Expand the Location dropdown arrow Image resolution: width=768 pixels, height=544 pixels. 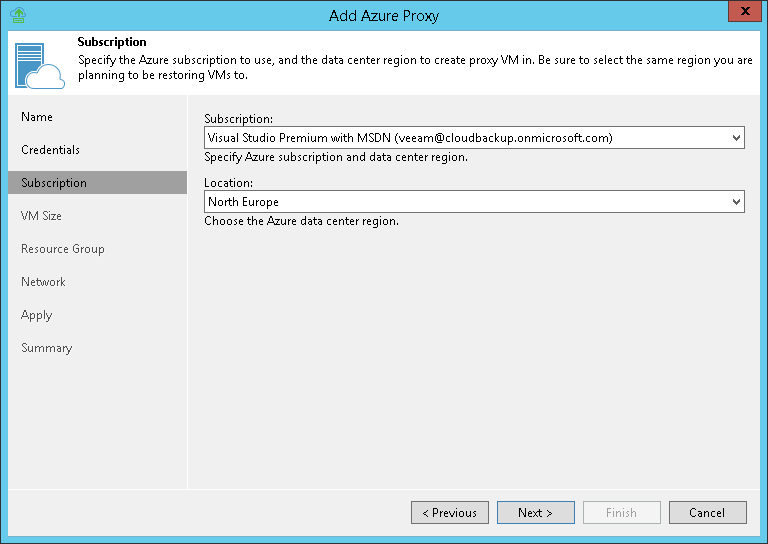[x=736, y=202]
